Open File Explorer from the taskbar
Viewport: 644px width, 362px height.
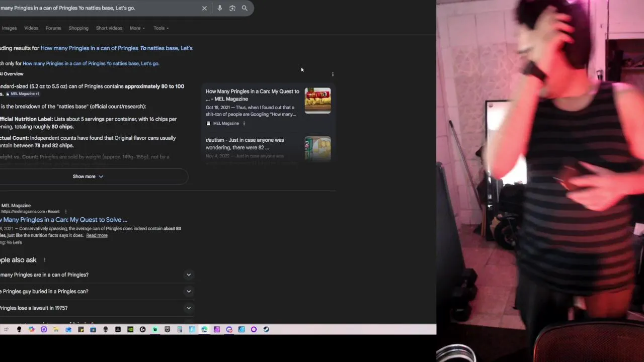click(56, 329)
